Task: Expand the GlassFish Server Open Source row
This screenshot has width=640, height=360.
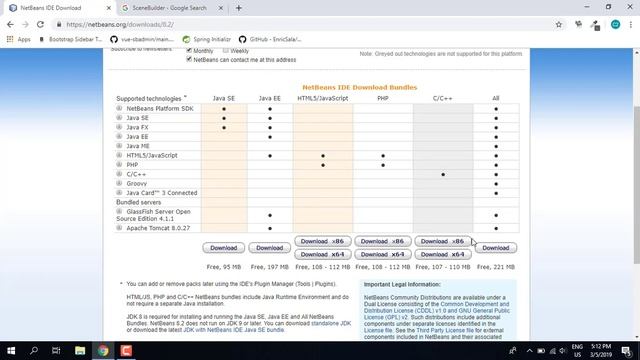Action: tap(119, 211)
